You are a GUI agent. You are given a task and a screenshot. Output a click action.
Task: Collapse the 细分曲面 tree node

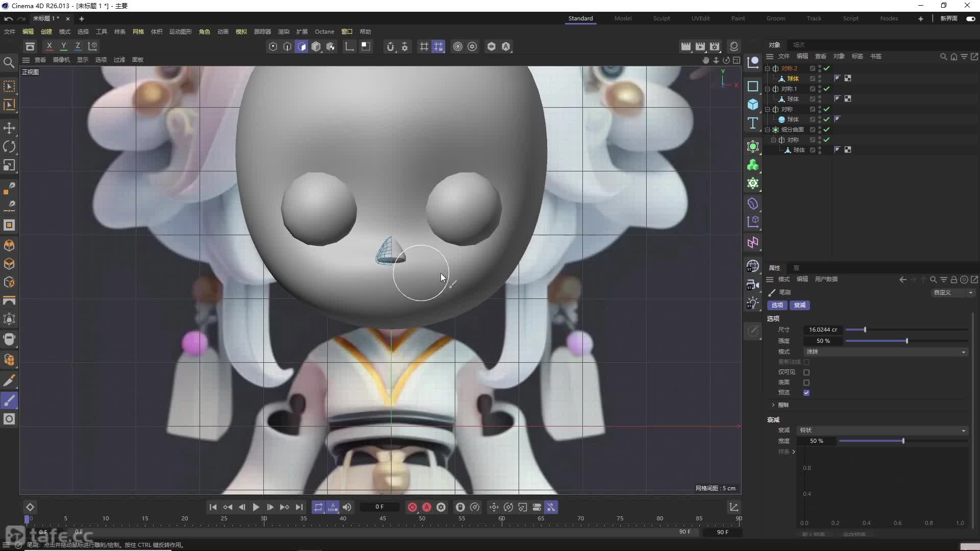coord(767,130)
